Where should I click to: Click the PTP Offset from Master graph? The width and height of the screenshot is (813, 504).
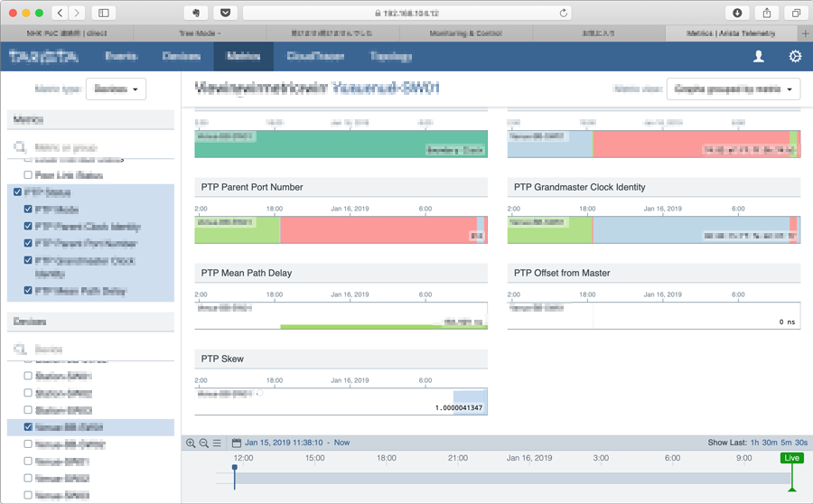point(654,315)
